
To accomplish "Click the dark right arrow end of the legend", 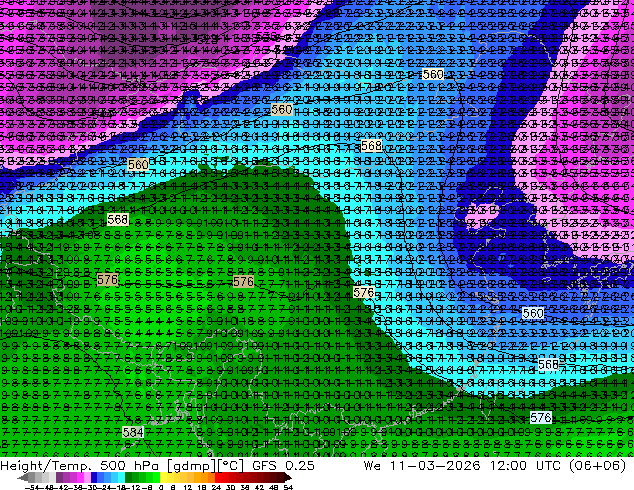I will (x=287, y=477).
